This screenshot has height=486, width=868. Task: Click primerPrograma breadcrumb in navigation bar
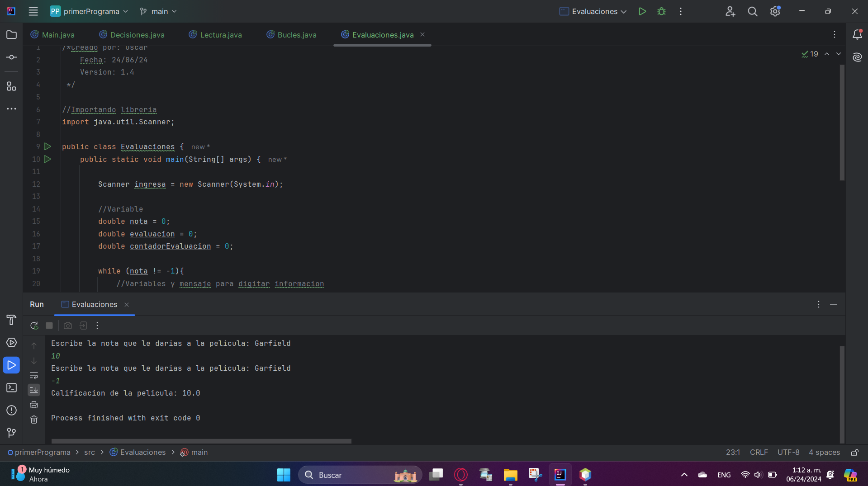coord(39,453)
